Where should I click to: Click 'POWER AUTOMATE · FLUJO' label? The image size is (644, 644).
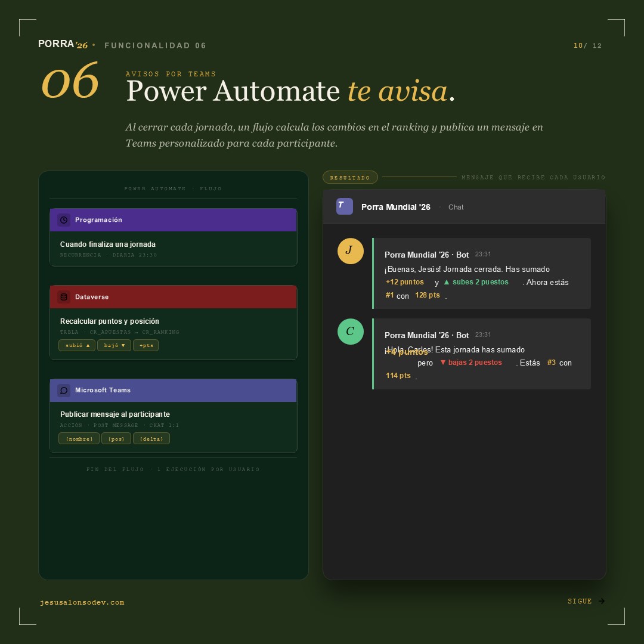point(173,188)
